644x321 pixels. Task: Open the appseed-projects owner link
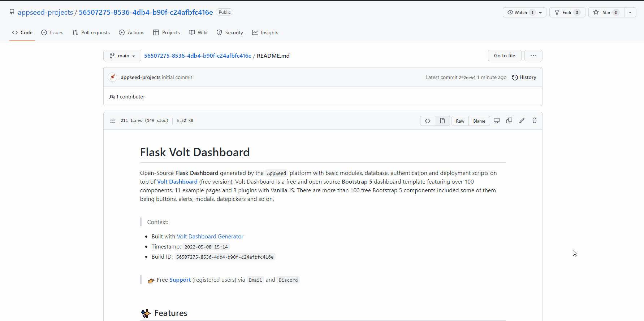[45, 12]
